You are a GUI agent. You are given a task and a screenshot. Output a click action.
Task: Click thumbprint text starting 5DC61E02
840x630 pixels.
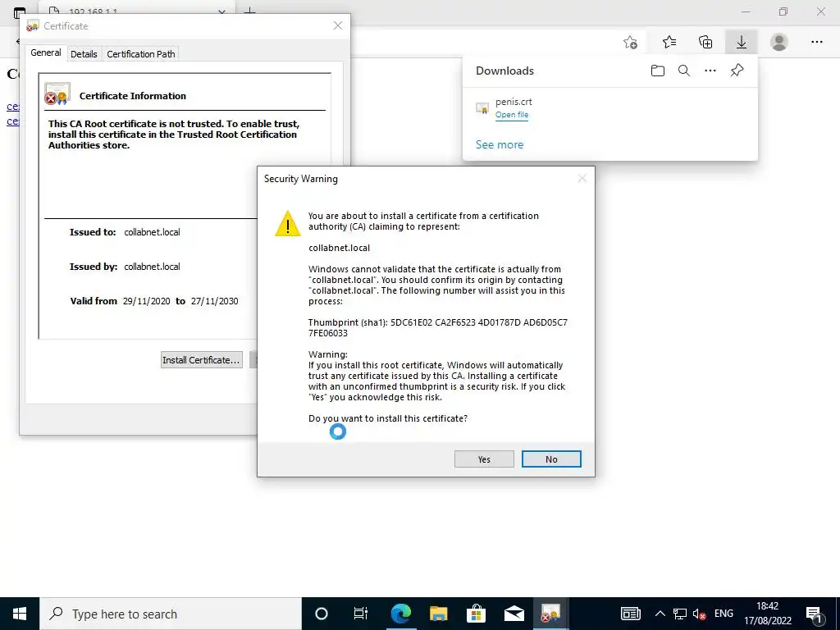(x=438, y=328)
